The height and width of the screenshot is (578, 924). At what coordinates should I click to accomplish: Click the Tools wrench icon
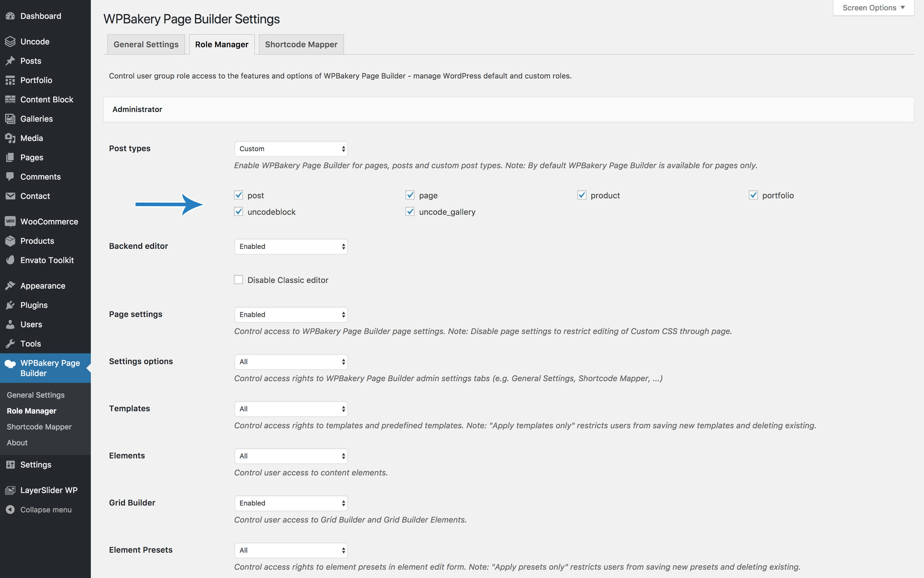pyautogui.click(x=10, y=344)
